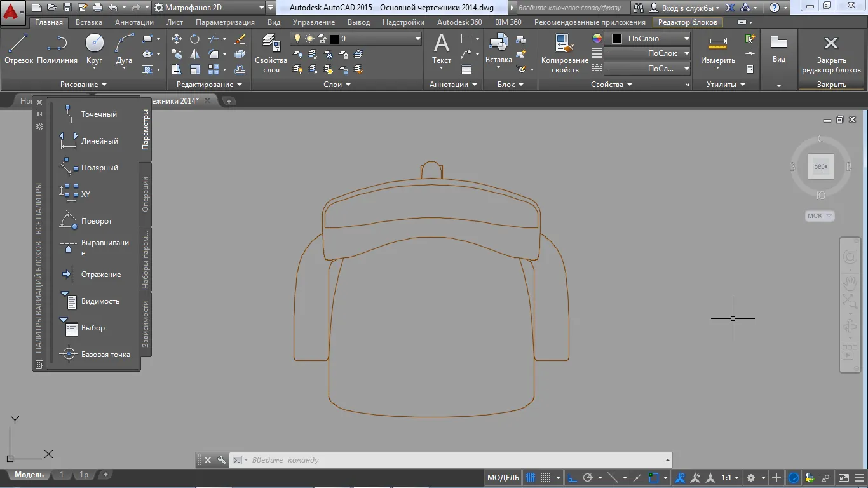868x488 pixels.
Task: Click Вход в службы sign-in button
Action: pyautogui.click(x=685, y=8)
